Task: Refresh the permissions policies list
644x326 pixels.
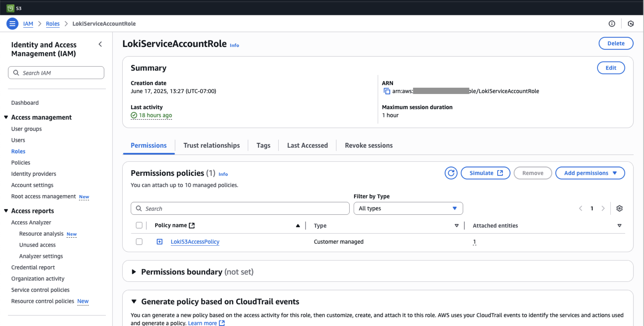Action: 451,173
